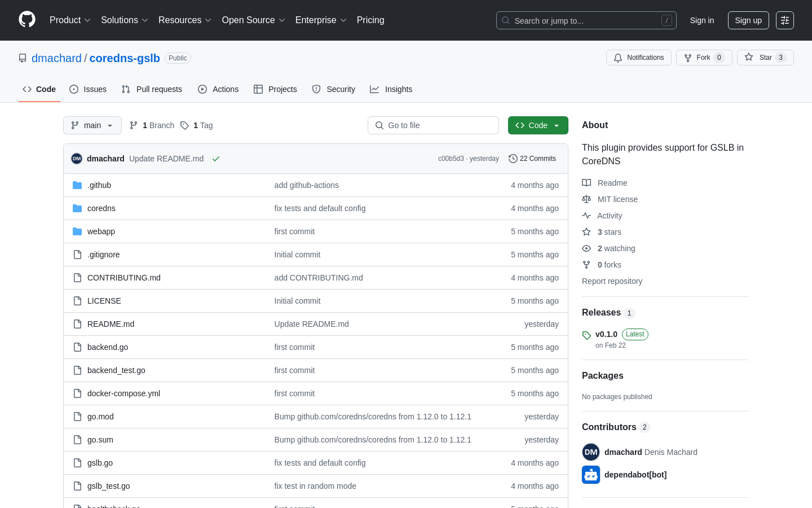Click the tag icon next to 1 Tag
This screenshot has width=812, height=508.
[x=184, y=125]
